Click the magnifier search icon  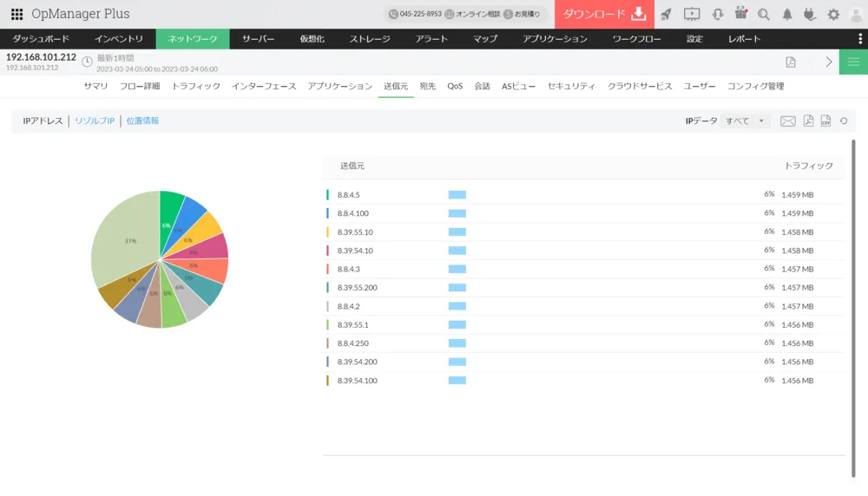tap(763, 15)
